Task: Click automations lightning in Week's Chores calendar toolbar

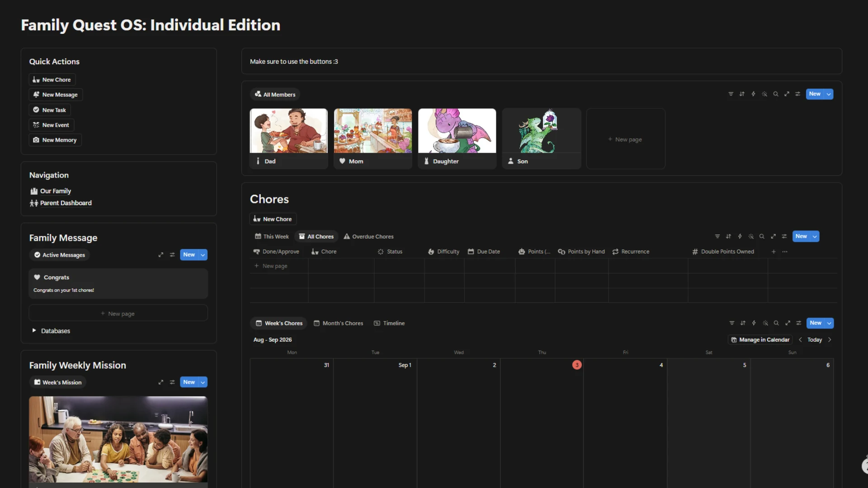Action: click(x=754, y=323)
